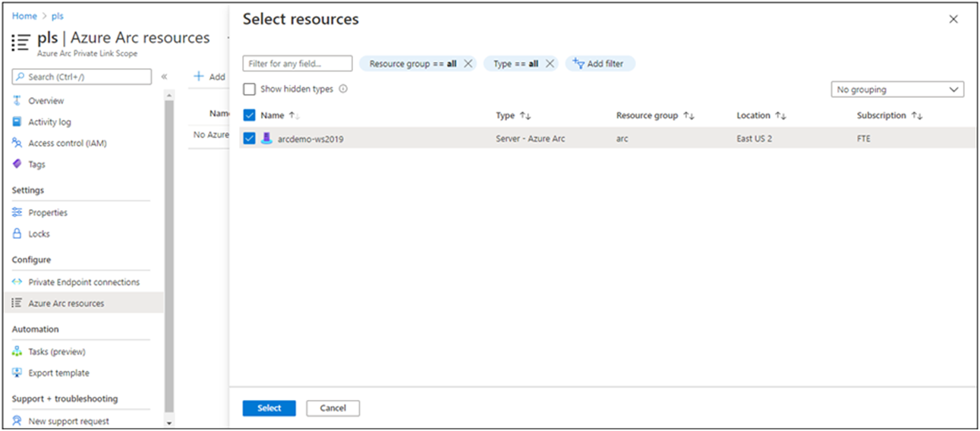Collapse the sidebar with double chevron
The width and height of the screenshot is (980, 431).
[164, 77]
